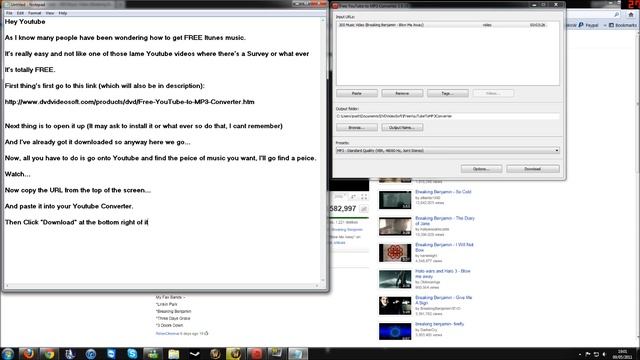Click the Tags... button in converter

point(448,93)
